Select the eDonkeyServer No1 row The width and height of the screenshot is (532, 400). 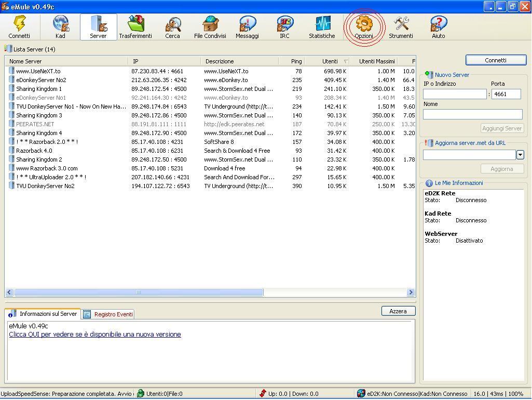pos(210,98)
